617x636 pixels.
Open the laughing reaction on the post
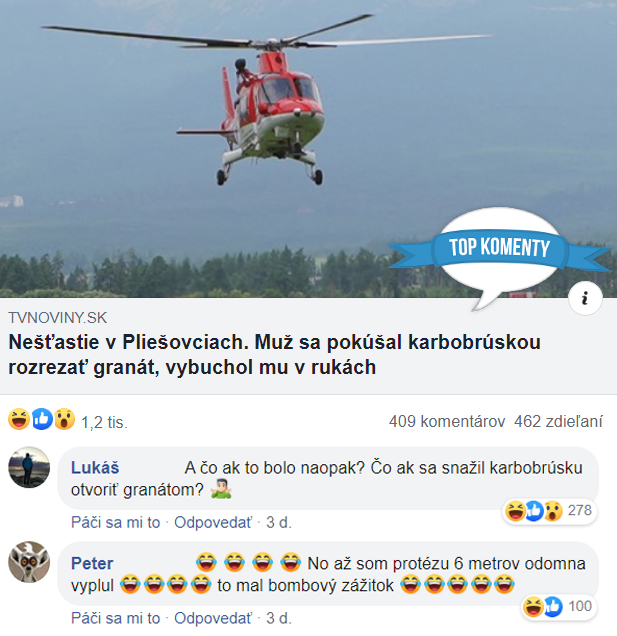pyautogui.click(x=19, y=419)
